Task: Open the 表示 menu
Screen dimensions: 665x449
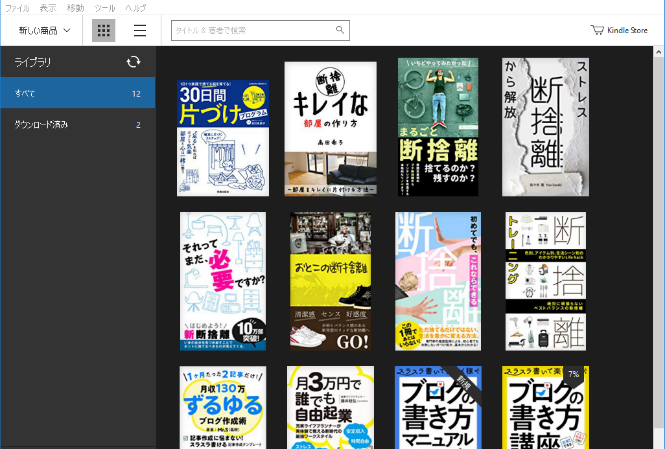Action: 48,8
